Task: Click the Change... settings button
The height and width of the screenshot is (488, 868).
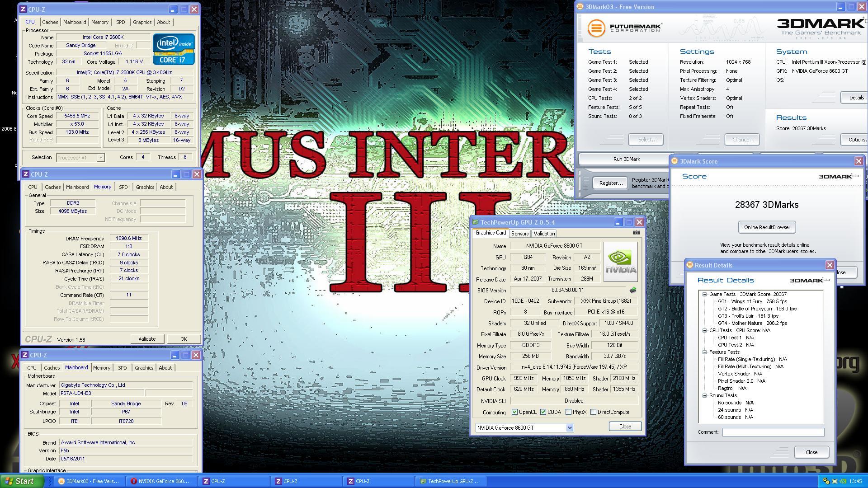Action: click(742, 140)
